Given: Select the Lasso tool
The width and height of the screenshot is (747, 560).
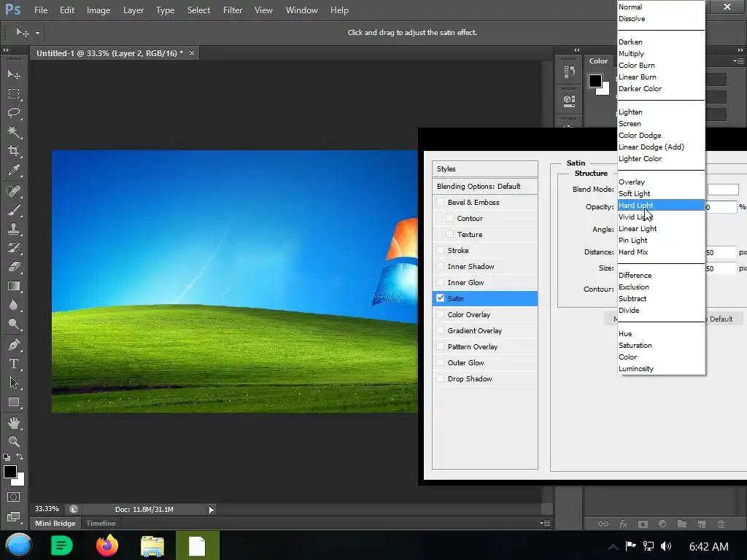Looking at the screenshot, I should tap(14, 113).
